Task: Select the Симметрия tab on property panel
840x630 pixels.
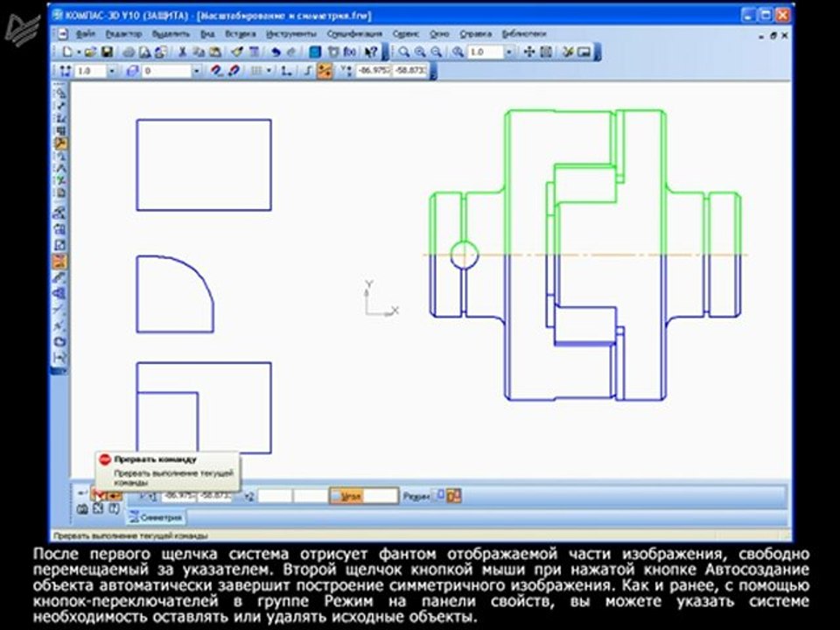Action: click(x=157, y=517)
